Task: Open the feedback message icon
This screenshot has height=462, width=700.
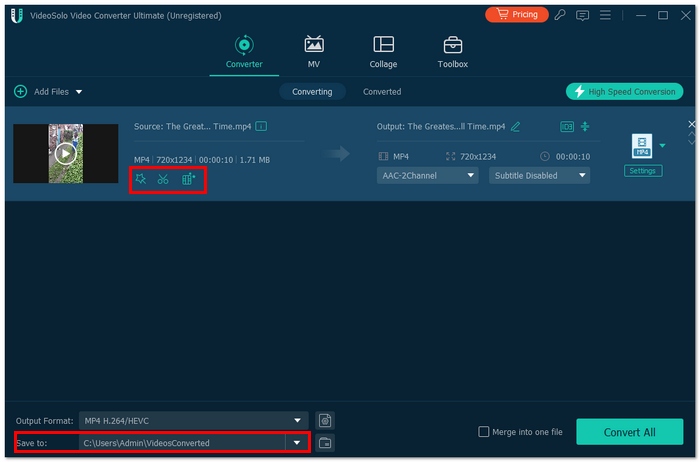Action: click(x=583, y=16)
